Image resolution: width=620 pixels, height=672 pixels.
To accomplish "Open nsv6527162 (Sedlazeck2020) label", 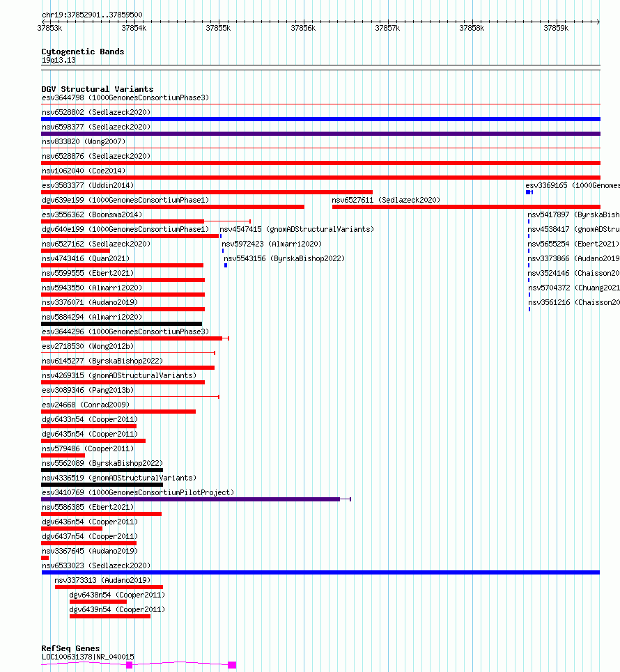I will pos(96,244).
